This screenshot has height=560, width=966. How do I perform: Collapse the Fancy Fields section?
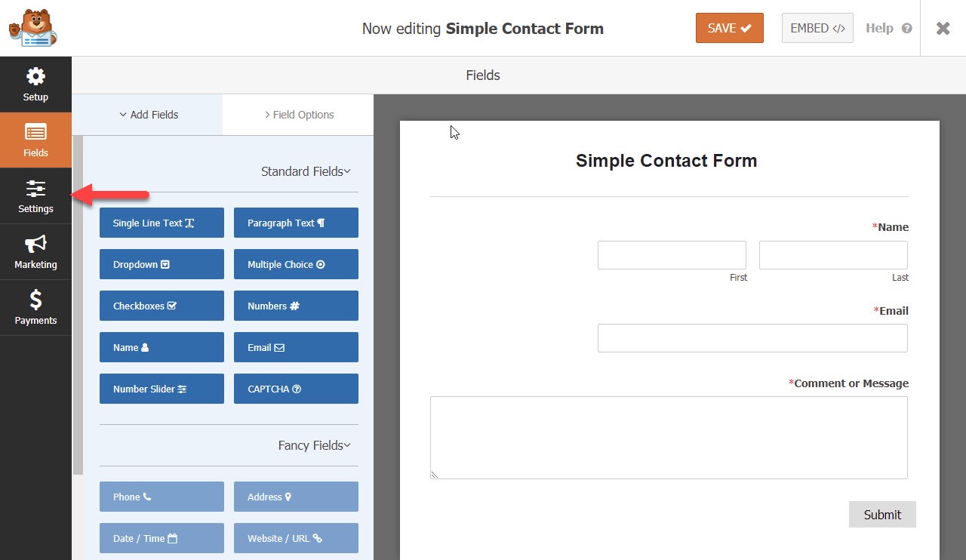tap(314, 445)
